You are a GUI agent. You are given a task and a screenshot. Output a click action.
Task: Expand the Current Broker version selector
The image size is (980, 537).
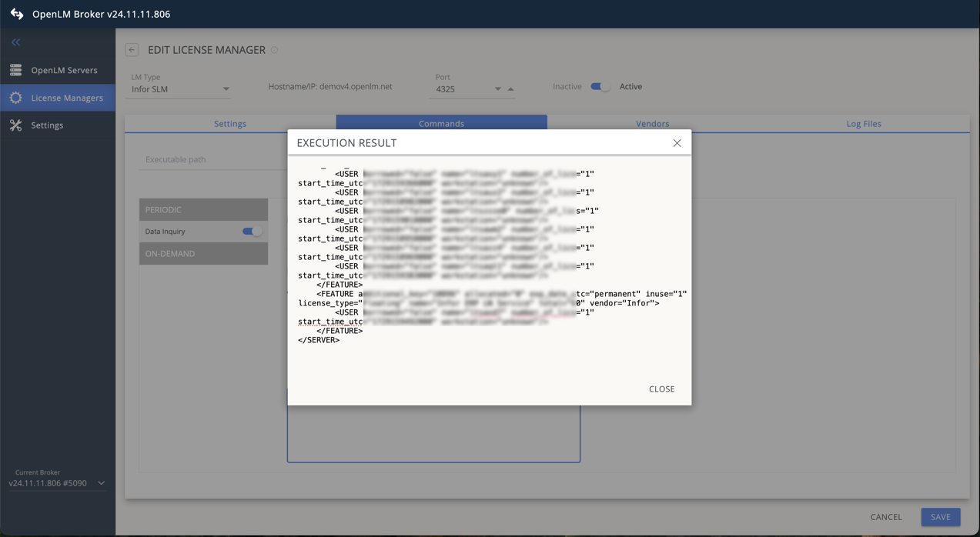100,483
